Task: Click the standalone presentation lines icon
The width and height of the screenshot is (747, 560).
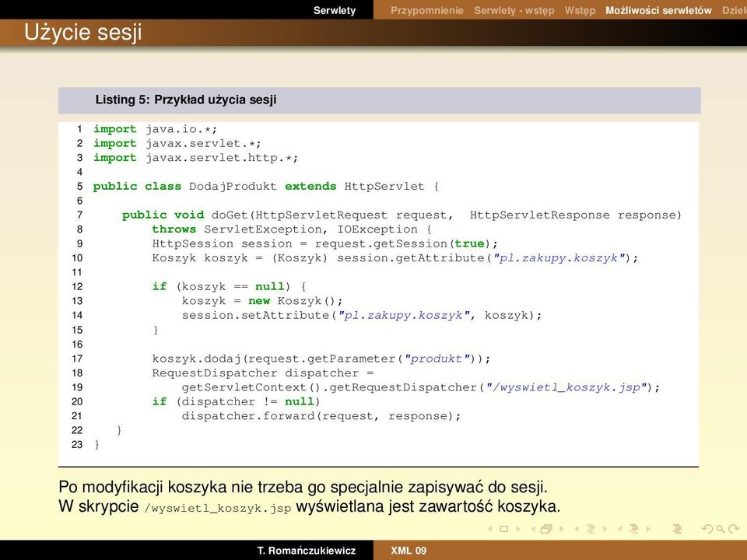Action: coord(677,529)
